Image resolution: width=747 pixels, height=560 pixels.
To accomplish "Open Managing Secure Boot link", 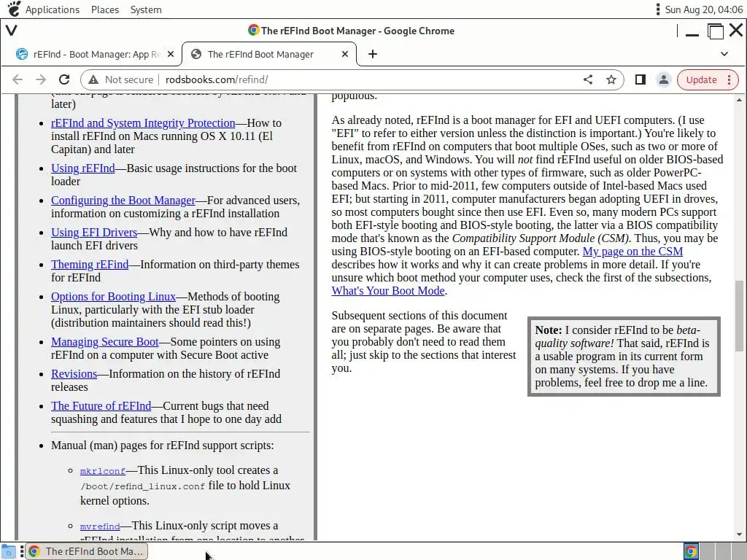I will coord(105,342).
